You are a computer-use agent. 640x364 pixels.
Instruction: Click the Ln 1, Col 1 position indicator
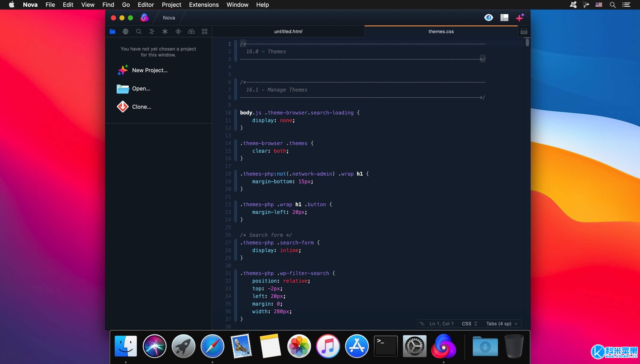441,323
